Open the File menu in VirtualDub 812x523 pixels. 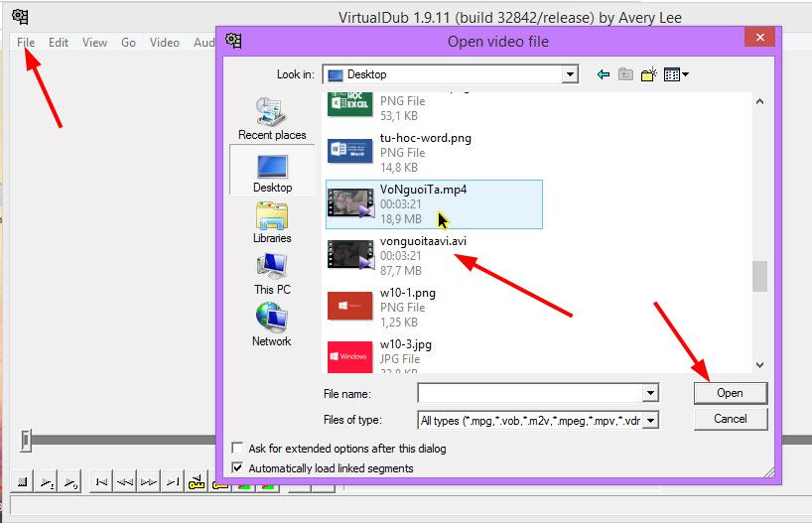tap(26, 43)
